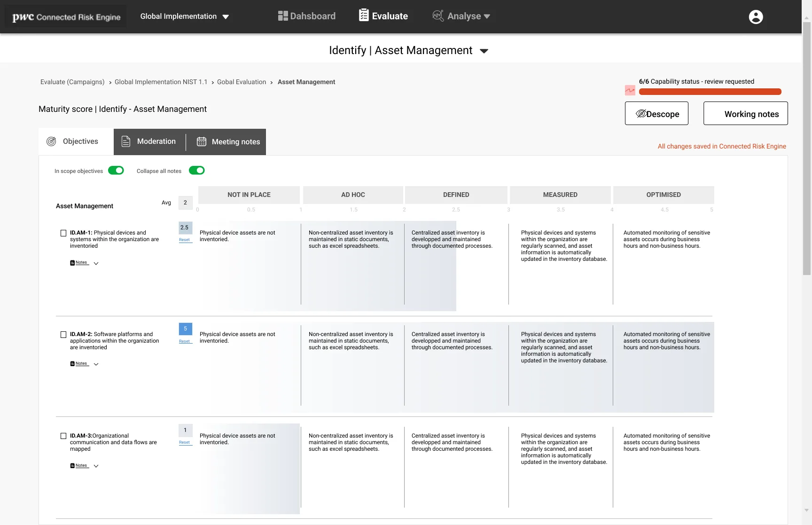Image resolution: width=812 pixels, height=525 pixels.
Task: Open the Dashboard grid icon
Action: (283, 16)
